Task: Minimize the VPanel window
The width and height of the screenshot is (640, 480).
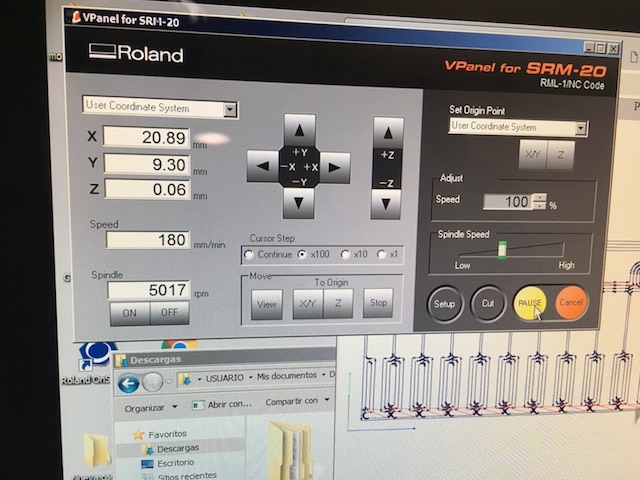Action: (589, 48)
